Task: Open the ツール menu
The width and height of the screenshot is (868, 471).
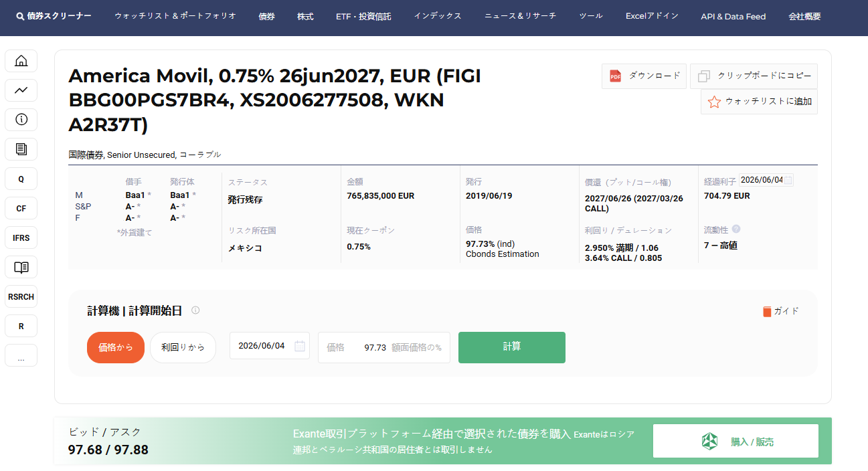Action: coord(591,16)
